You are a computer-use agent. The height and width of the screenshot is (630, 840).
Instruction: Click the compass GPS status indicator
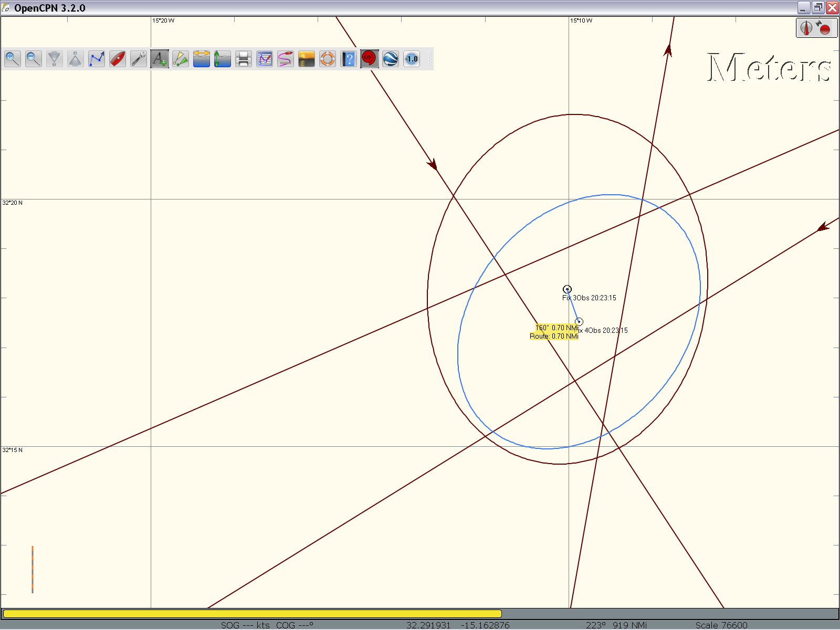pos(816,28)
